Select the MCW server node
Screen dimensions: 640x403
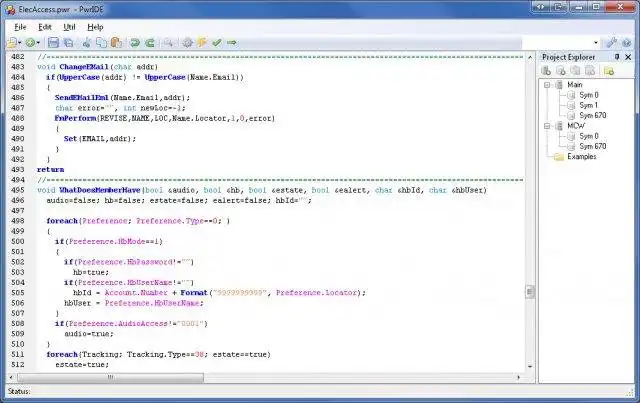[576, 126]
